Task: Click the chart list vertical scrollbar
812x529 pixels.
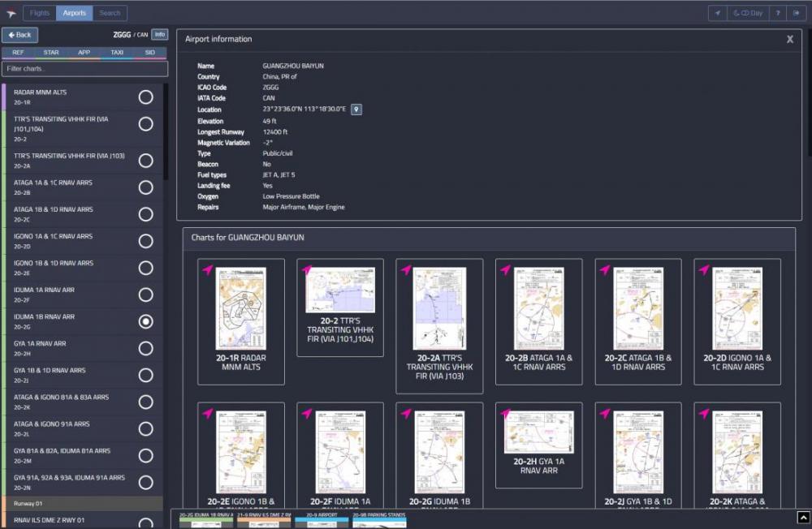Action: point(166,131)
